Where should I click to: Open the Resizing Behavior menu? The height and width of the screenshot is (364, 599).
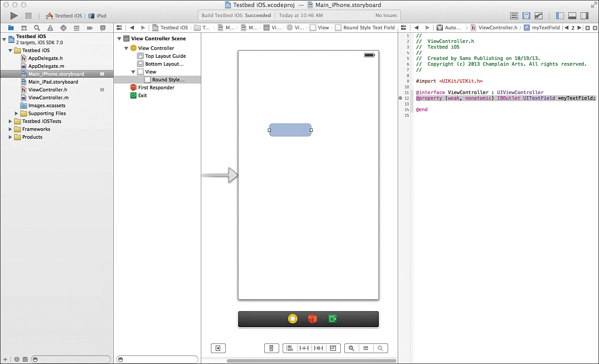pyautogui.click(x=333, y=348)
